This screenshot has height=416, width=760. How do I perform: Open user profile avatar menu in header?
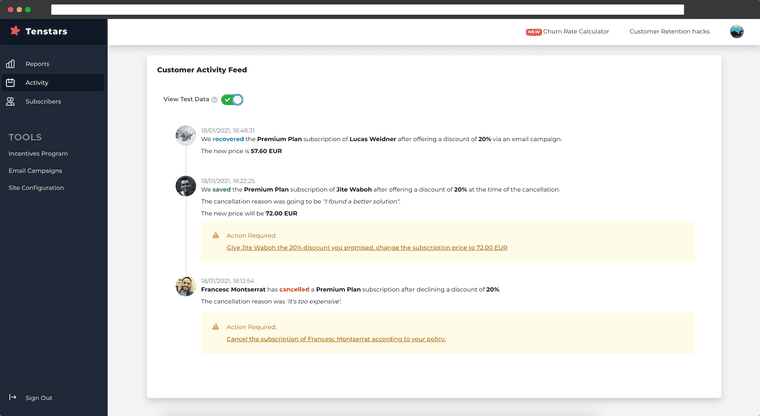(x=737, y=32)
